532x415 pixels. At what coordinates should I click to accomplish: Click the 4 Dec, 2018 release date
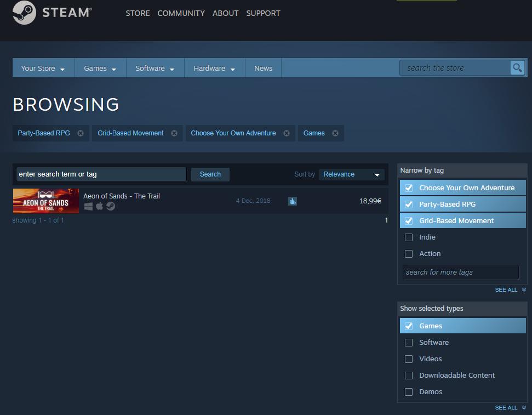[253, 201]
